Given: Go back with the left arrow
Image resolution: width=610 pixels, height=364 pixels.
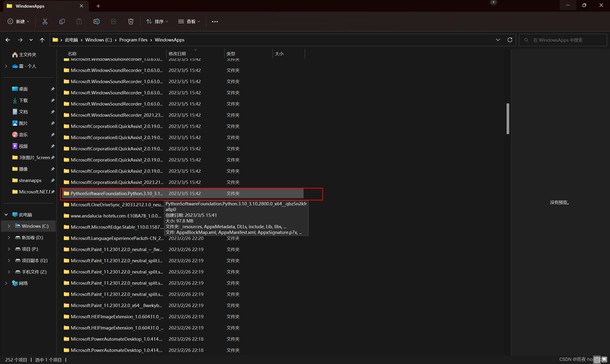Looking at the screenshot, I should tap(8, 40).
